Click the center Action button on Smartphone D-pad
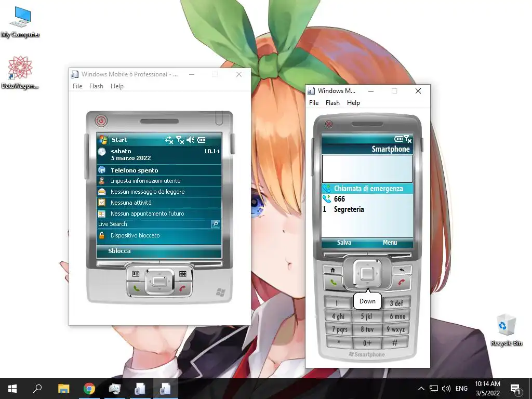Screen dimensions: 532x399 click(367, 273)
